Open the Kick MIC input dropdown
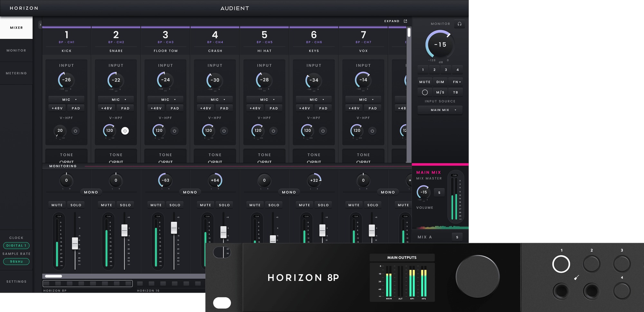This screenshot has width=644, height=312. coord(66,99)
